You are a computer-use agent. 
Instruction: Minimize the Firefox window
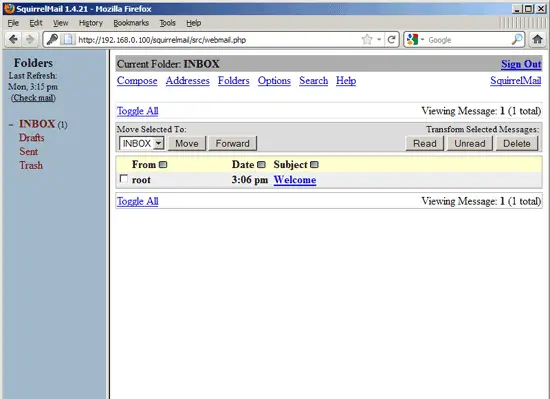tap(516, 9)
